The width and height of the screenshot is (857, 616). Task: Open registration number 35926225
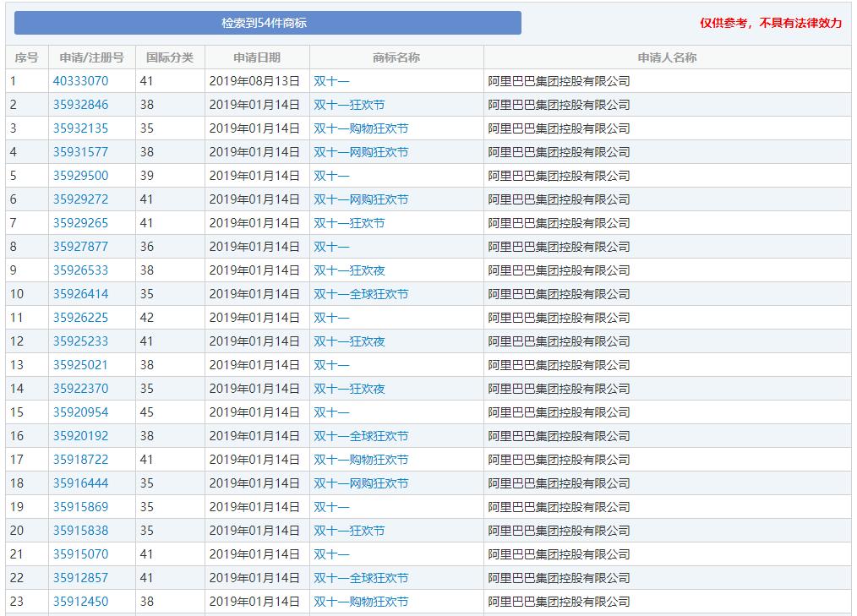80,318
